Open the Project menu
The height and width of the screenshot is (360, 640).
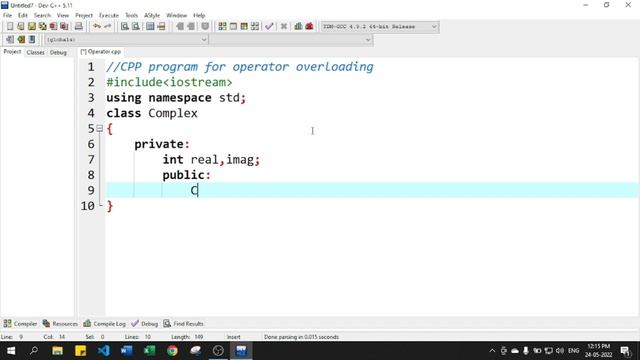(84, 15)
